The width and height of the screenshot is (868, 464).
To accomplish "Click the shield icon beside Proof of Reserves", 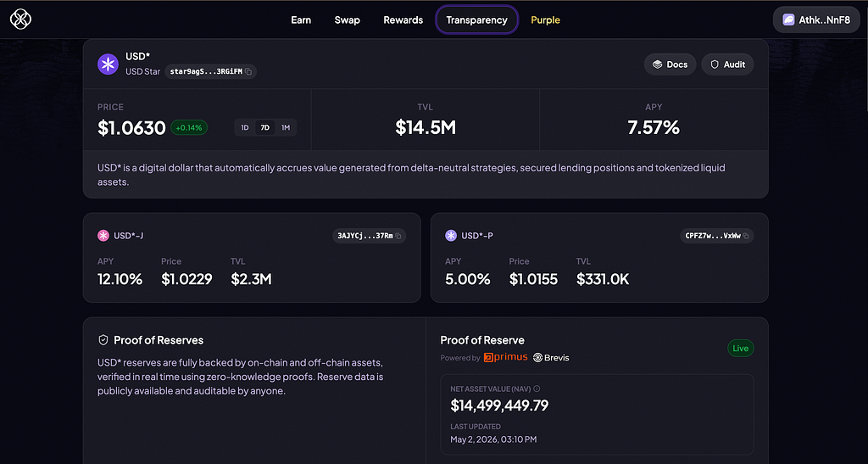I will pyautogui.click(x=103, y=340).
